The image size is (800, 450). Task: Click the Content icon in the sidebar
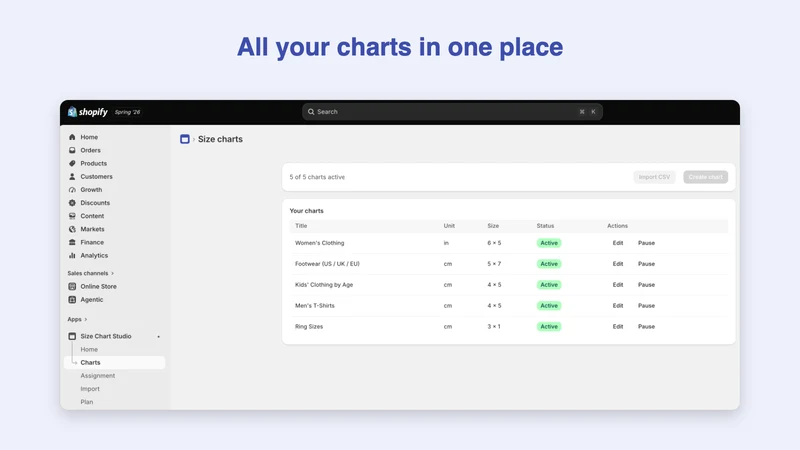[x=72, y=216]
